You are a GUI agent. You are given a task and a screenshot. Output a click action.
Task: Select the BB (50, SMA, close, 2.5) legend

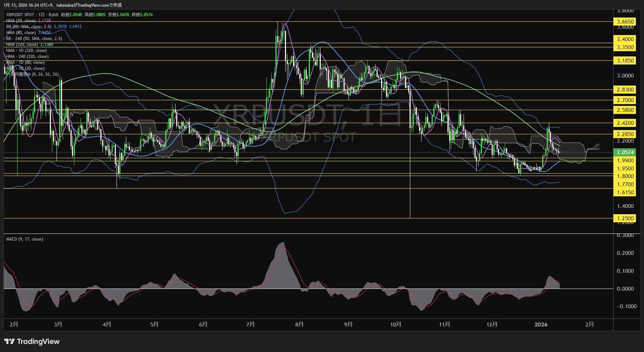[29, 27]
